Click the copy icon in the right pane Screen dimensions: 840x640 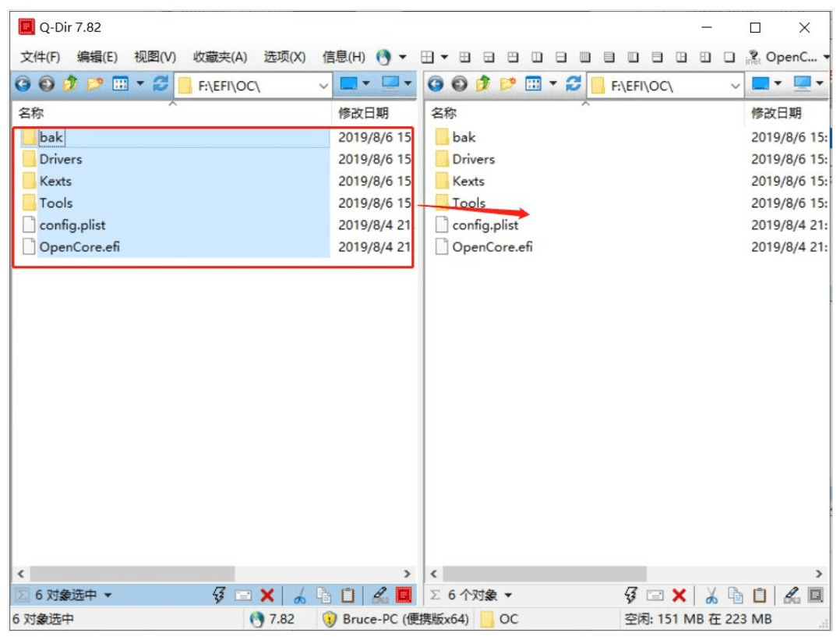tap(736, 596)
